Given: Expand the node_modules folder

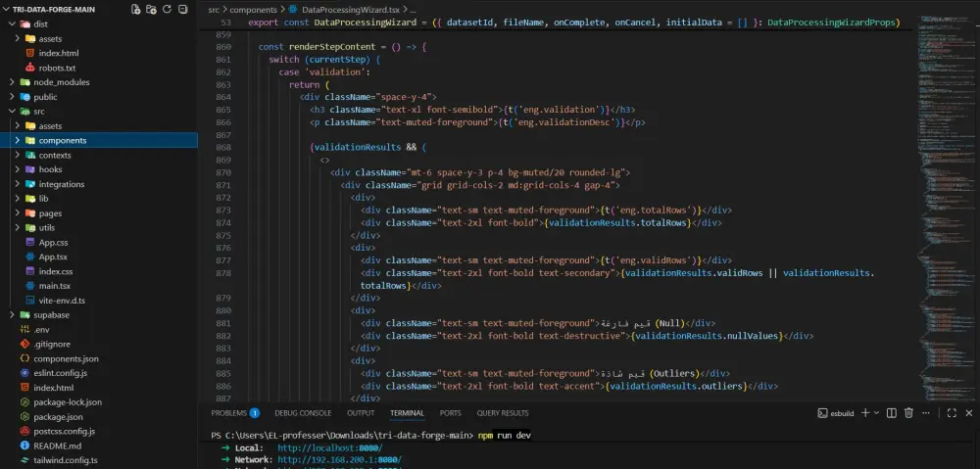Looking at the screenshot, I should (x=12, y=82).
